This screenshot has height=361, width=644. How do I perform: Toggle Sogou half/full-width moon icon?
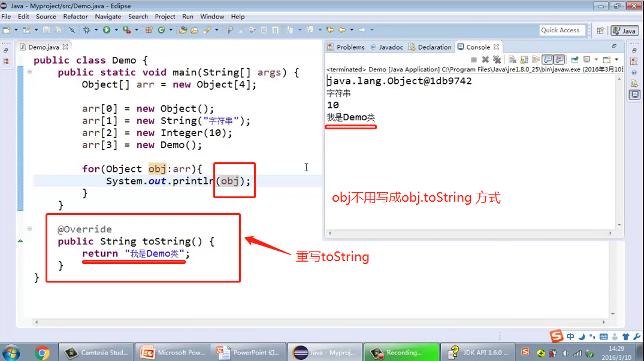click(x=582, y=336)
